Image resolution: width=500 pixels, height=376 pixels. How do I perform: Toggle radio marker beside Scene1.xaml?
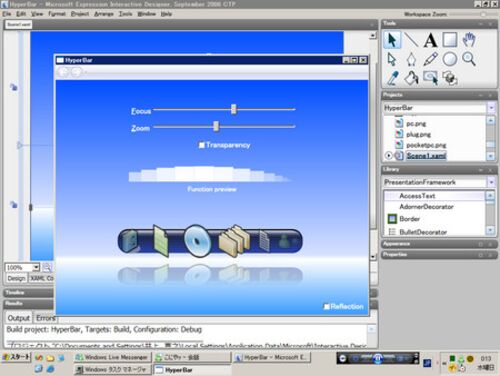[x=389, y=156]
